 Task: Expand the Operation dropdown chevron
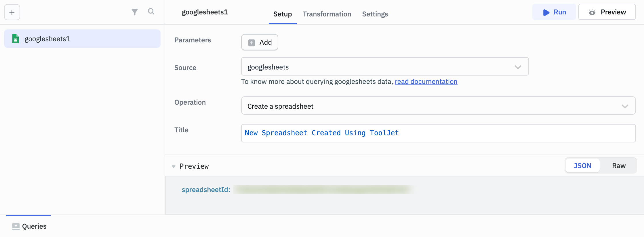click(625, 106)
